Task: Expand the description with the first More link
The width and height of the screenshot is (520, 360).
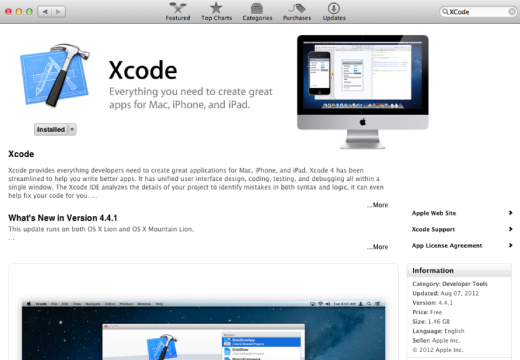Action: tap(377, 205)
